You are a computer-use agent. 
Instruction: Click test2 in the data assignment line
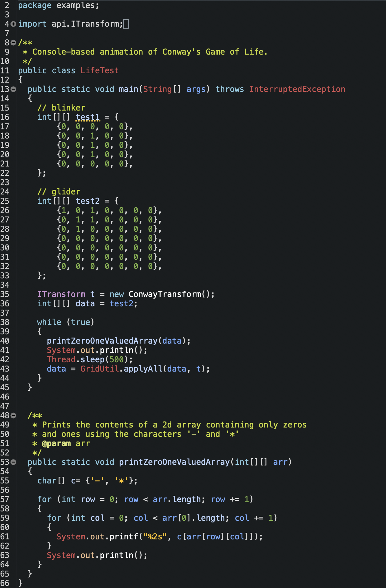tap(121, 304)
